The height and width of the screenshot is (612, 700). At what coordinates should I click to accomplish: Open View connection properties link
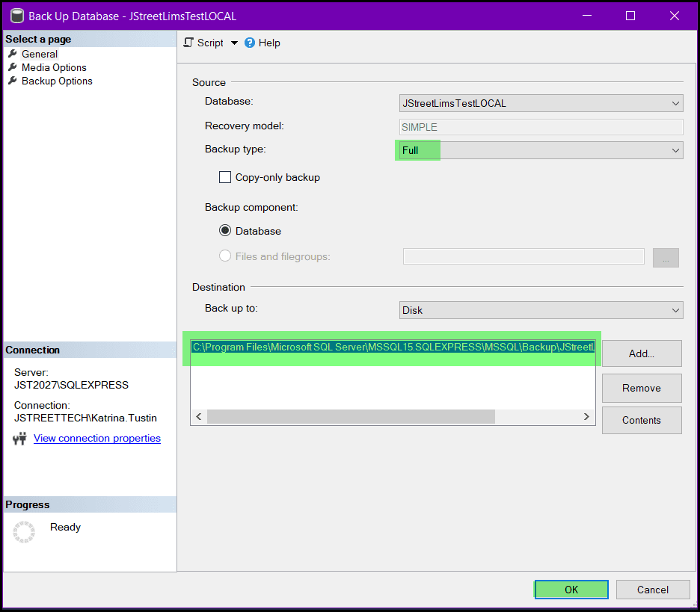point(97,439)
